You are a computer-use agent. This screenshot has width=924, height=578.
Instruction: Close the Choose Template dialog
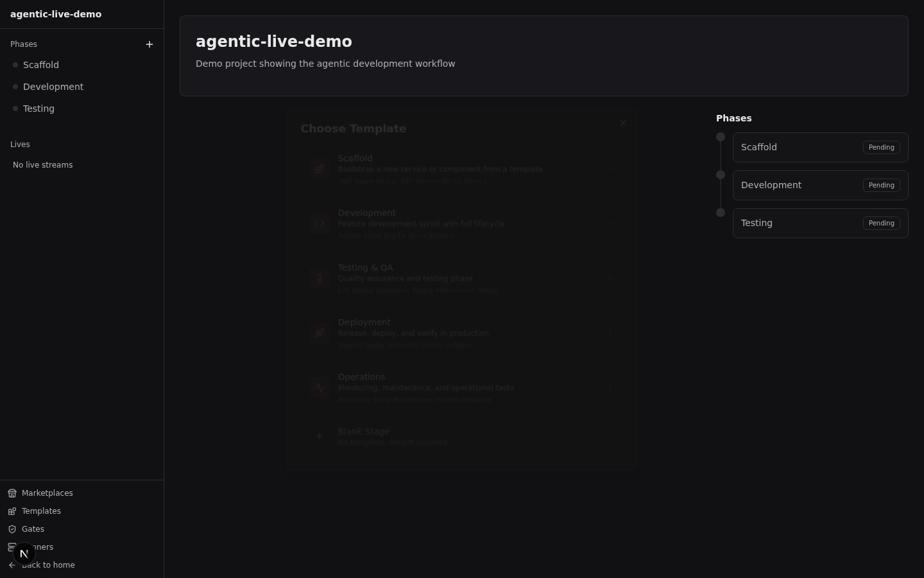click(x=623, y=123)
